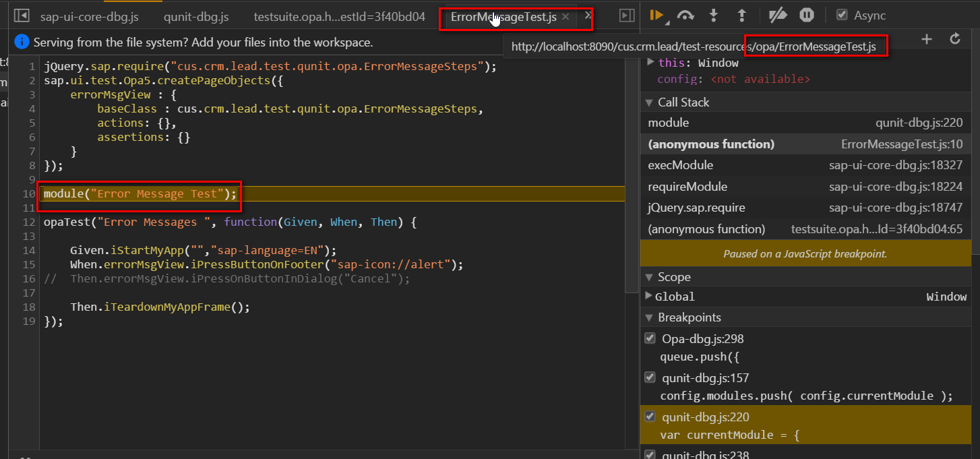Screen dimensions: 980x459
Task: Click the Given.iStartMyApp code line
Action: click(203, 251)
